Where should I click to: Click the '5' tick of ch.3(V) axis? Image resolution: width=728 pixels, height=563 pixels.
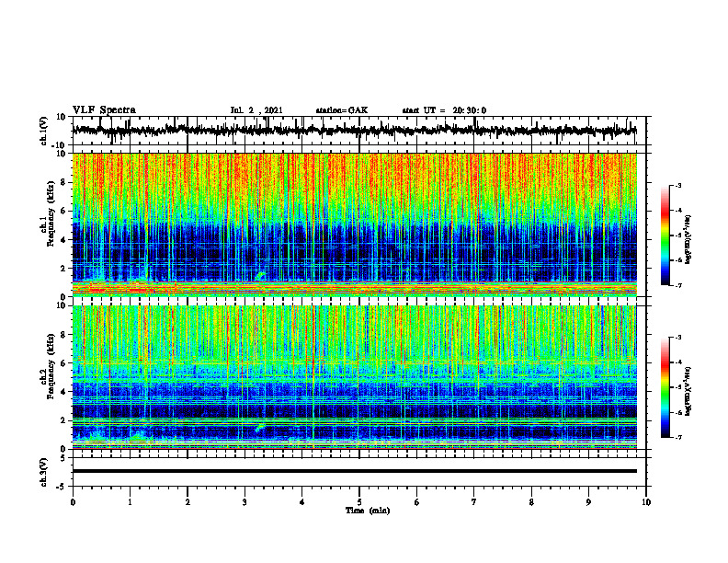coord(63,458)
